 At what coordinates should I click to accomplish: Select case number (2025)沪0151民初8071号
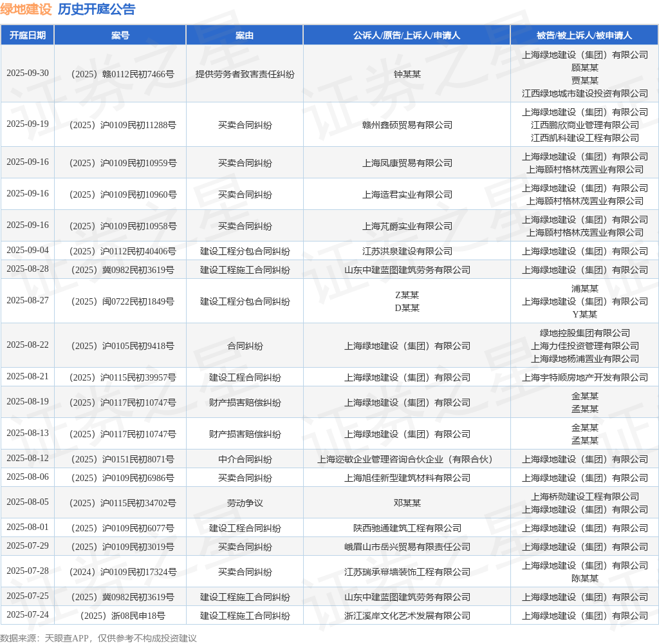122,459
